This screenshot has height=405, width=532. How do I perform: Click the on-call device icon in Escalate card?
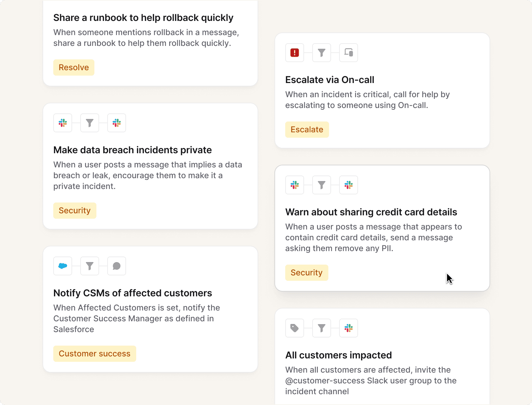349,53
